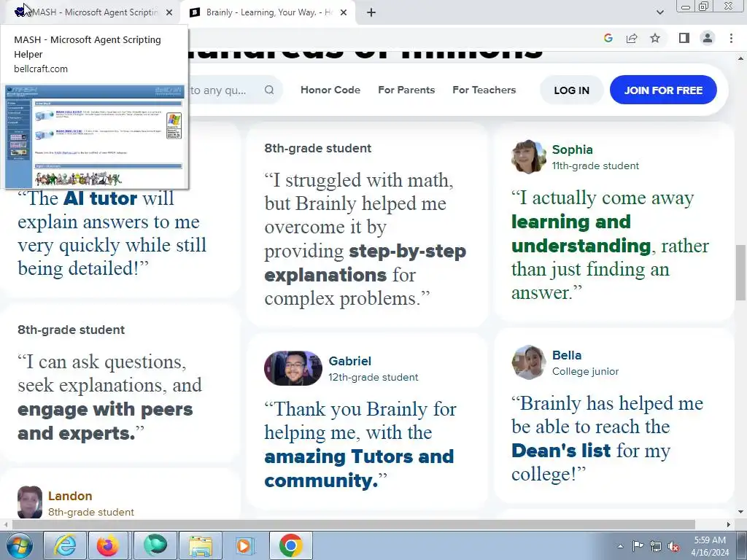747x560 pixels.
Task: Click the search magnifier icon on Brainly
Action: click(x=269, y=90)
